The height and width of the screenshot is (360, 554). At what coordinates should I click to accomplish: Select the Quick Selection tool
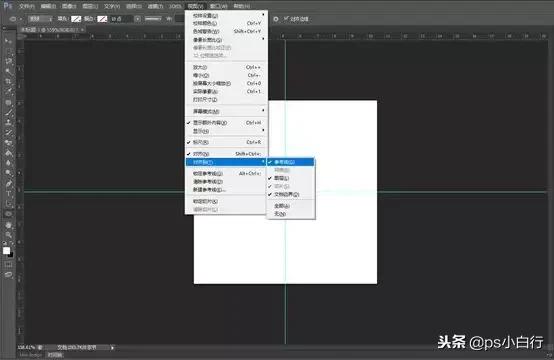pos(8,71)
